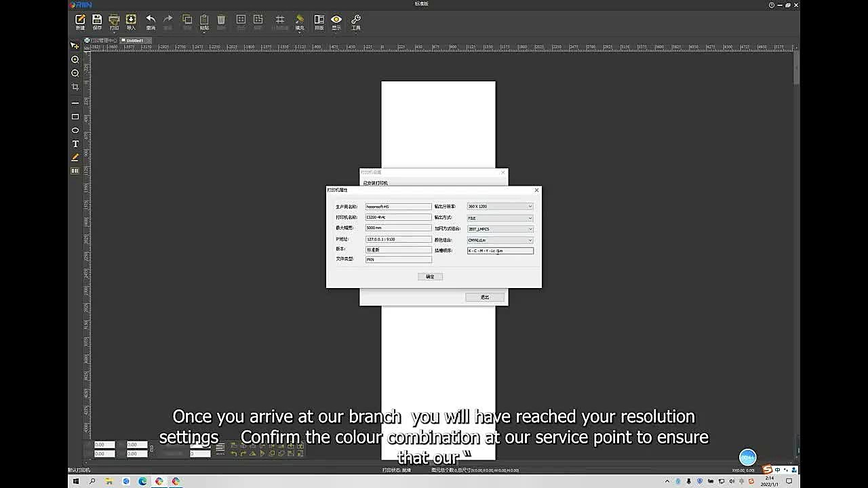
Task: Open the Windows Start menu
Action: pyautogui.click(x=76, y=481)
